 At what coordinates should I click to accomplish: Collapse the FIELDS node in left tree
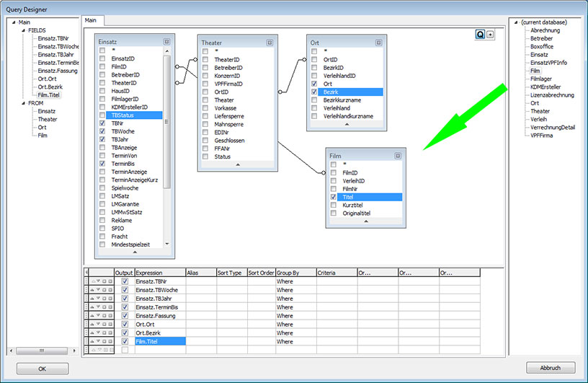click(x=22, y=30)
